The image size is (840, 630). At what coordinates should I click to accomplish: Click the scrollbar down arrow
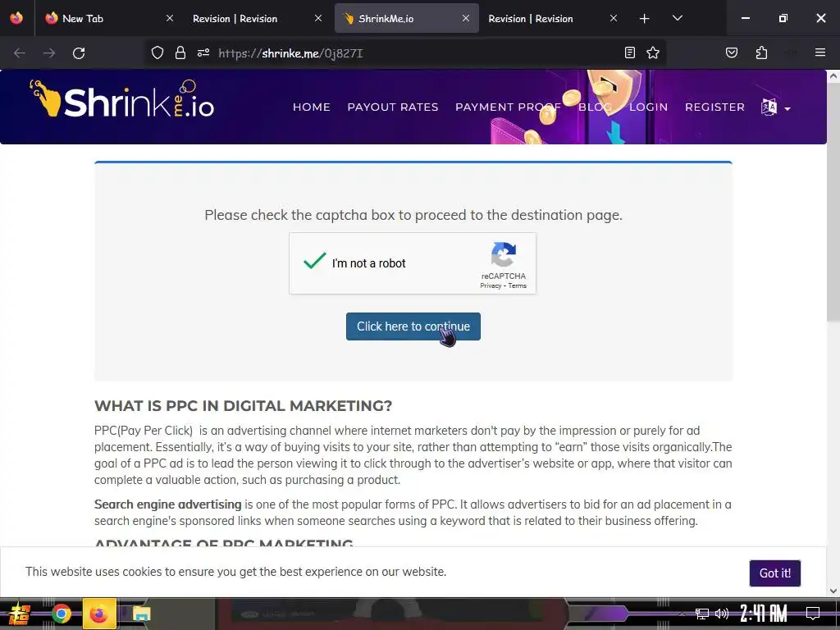[x=833, y=591]
